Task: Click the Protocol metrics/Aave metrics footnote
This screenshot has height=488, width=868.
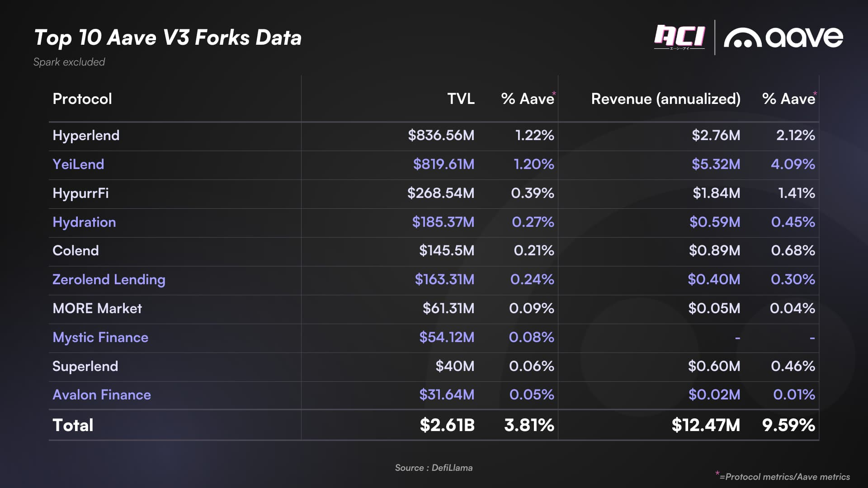Action: (x=787, y=477)
